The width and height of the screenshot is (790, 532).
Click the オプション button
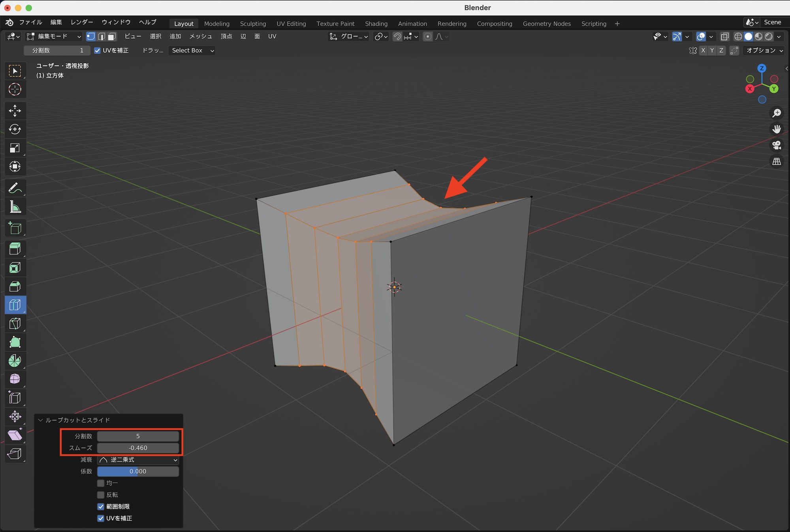coord(764,51)
